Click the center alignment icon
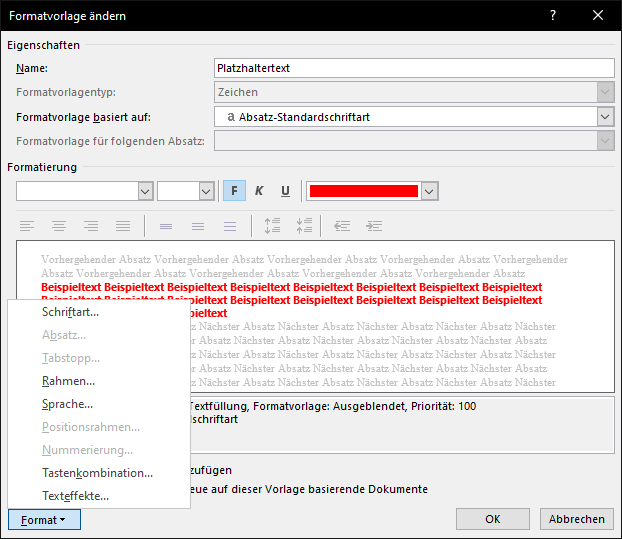This screenshot has width=622, height=539. click(59, 226)
